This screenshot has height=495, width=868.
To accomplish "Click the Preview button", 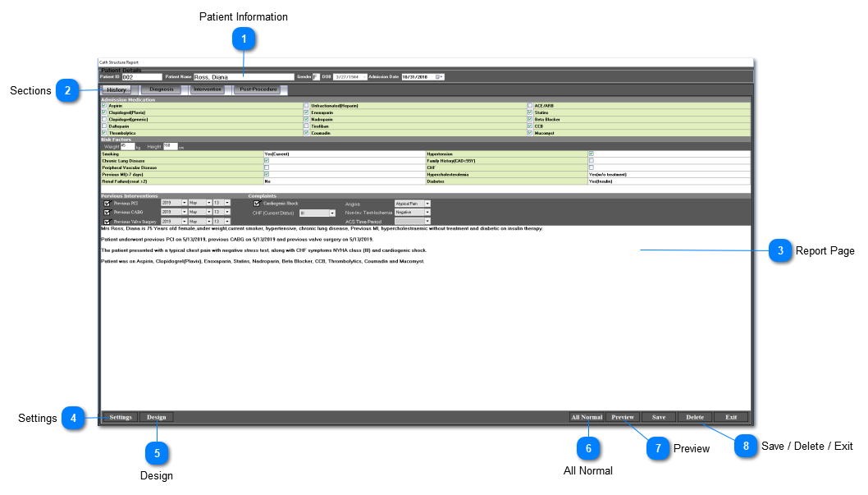I will [624, 417].
